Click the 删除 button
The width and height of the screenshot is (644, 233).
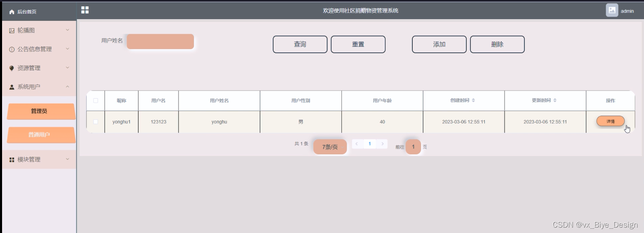pos(497,45)
